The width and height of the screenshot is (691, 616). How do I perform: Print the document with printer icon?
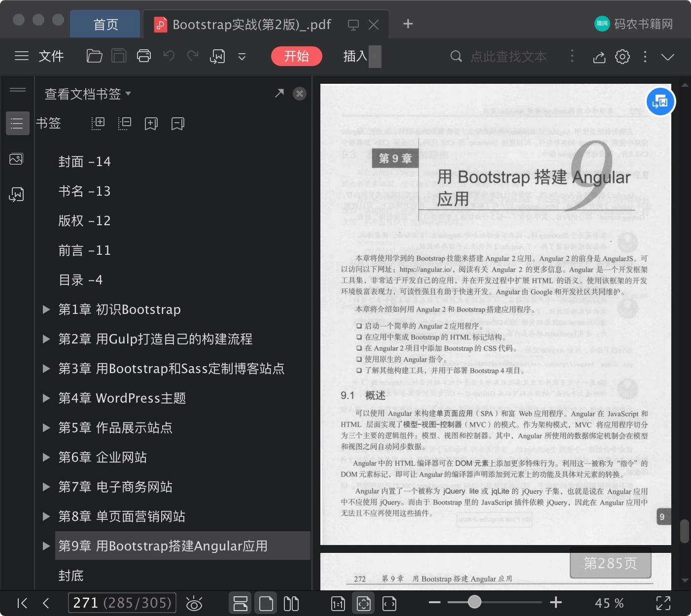144,56
